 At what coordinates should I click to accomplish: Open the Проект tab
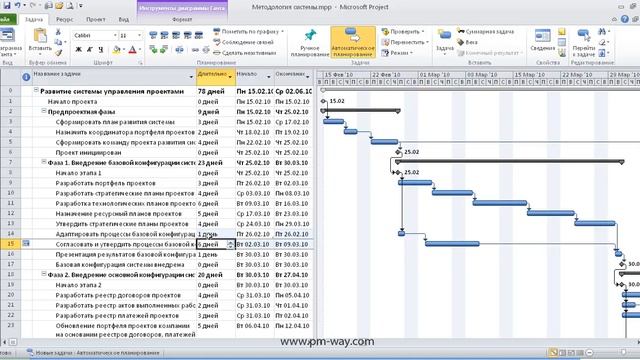tap(96, 19)
